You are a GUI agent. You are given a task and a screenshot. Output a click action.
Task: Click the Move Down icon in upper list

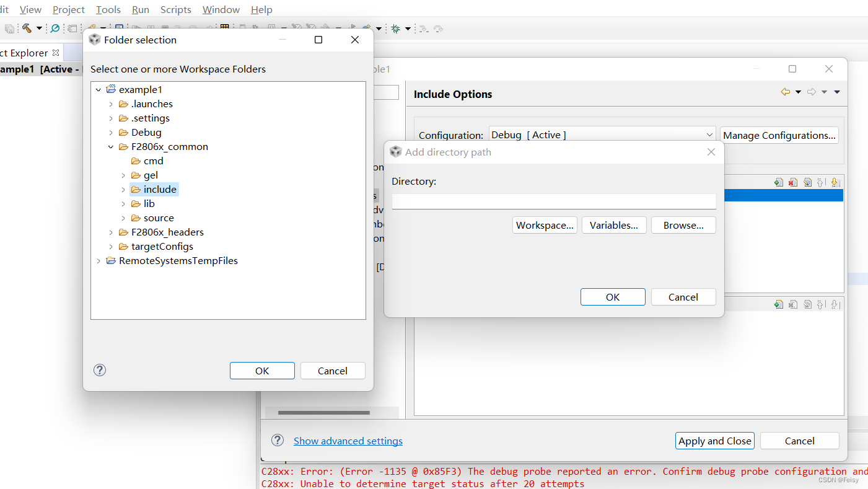(x=835, y=182)
